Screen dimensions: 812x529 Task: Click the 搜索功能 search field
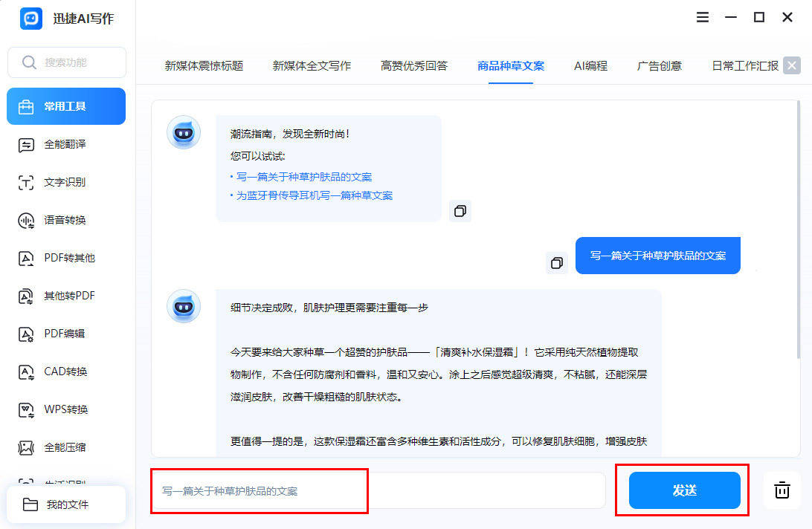(x=67, y=62)
